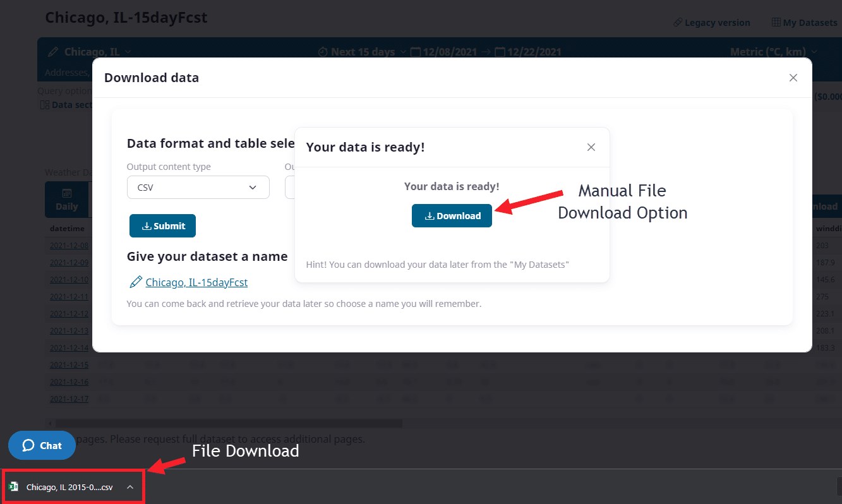Screen dimensions: 842x504
Task: Submit the data format selection
Action: (x=162, y=225)
